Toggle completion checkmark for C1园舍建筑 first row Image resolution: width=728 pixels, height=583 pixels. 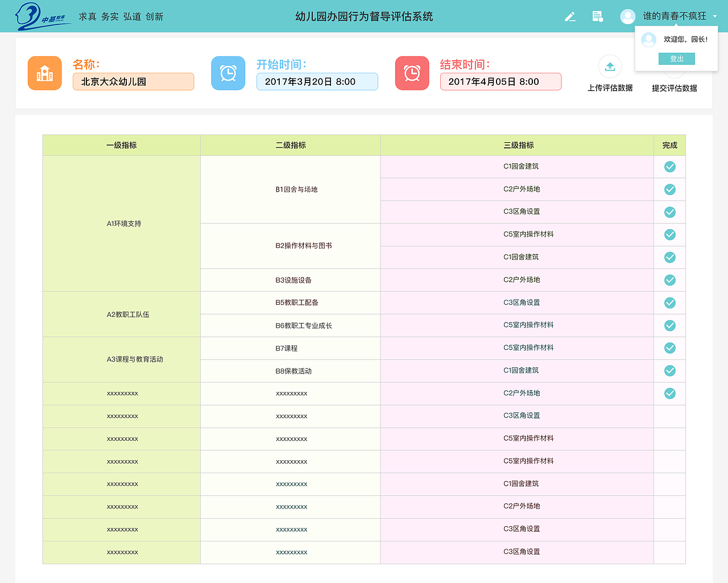point(669,167)
